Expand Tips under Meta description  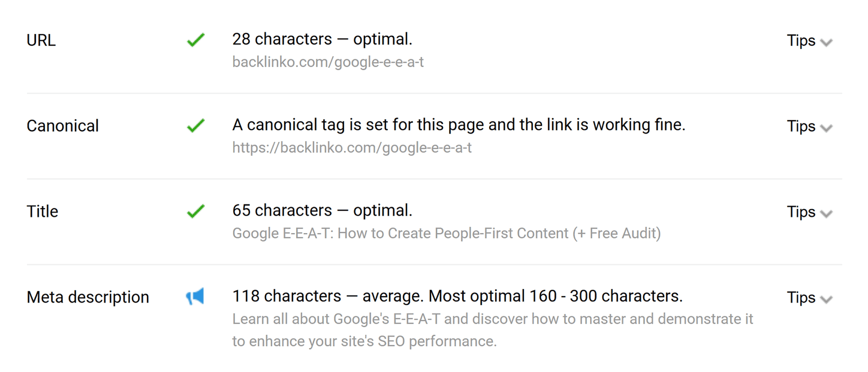tap(809, 298)
